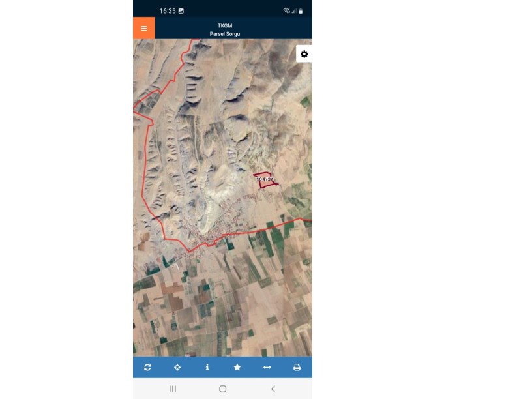Tap the Wi-Fi status icon
This screenshot has width=532, height=399.
pyautogui.click(x=286, y=11)
